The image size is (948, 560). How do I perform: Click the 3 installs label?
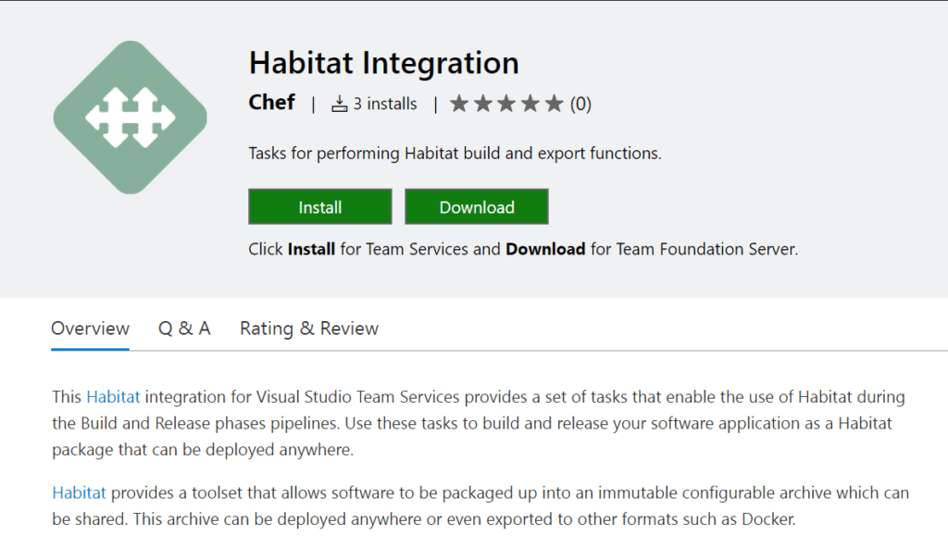(x=381, y=103)
